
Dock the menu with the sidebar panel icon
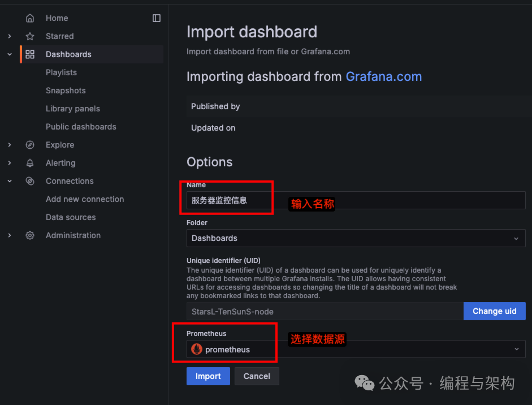pyautogui.click(x=157, y=18)
